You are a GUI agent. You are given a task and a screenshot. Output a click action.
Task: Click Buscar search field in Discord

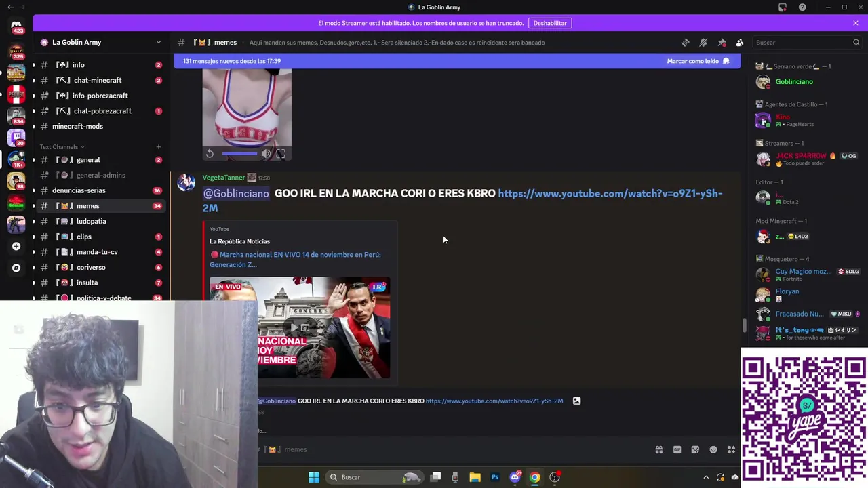click(x=808, y=43)
